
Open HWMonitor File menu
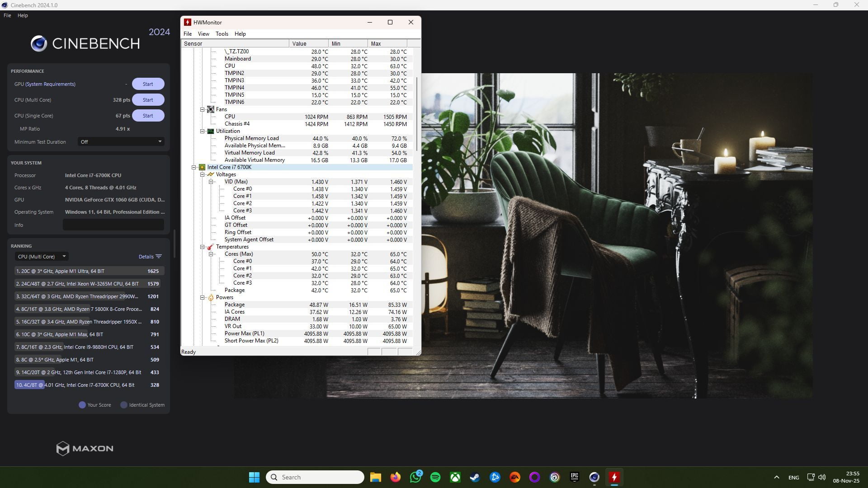(x=187, y=34)
